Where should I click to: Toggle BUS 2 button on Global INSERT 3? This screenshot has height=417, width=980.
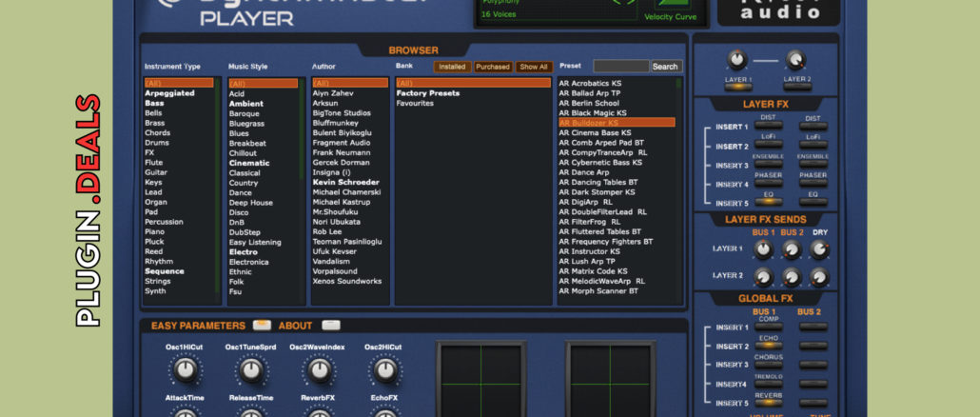[813, 365]
